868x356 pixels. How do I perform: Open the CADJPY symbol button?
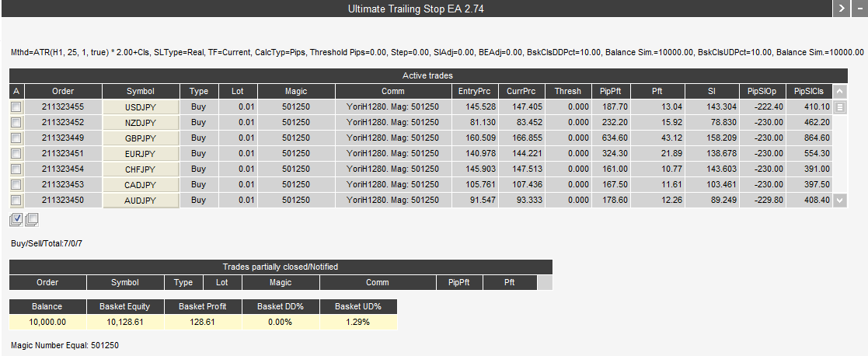pyautogui.click(x=141, y=184)
